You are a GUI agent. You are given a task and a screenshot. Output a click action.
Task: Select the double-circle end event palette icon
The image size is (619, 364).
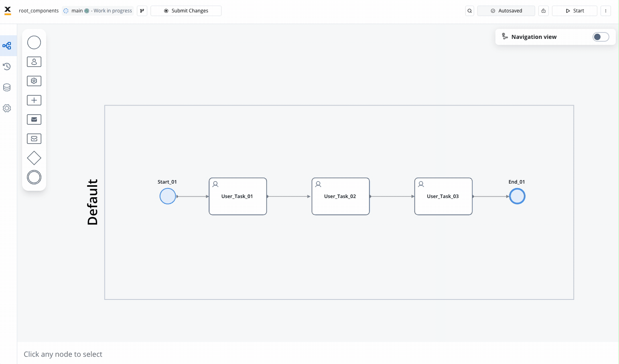[x=34, y=177]
